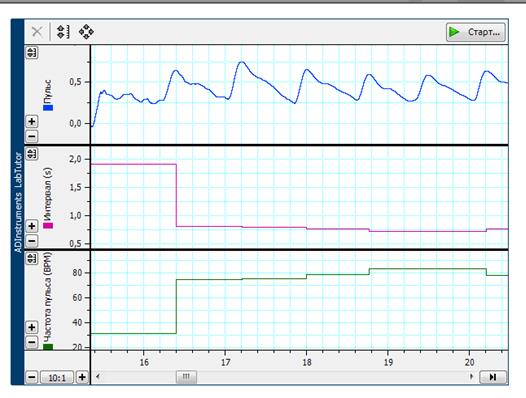Click the 60 value on BPM axis
This screenshot has width=526, height=398.
[77, 298]
